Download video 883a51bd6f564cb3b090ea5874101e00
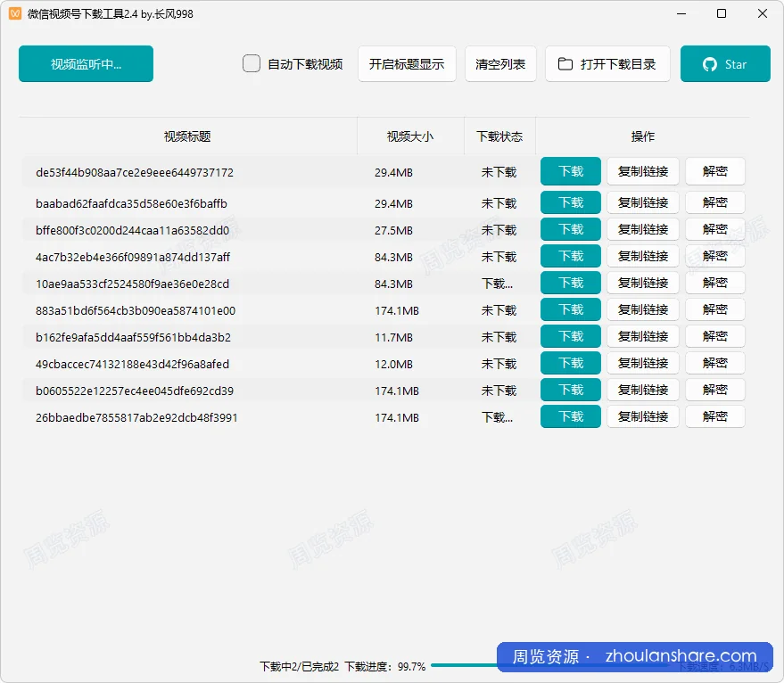This screenshot has height=683, width=784. (x=571, y=309)
